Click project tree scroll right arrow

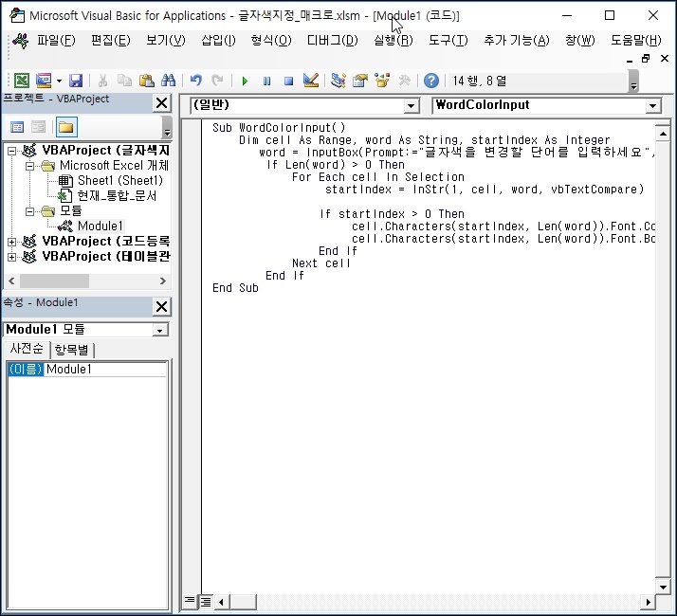(163, 281)
